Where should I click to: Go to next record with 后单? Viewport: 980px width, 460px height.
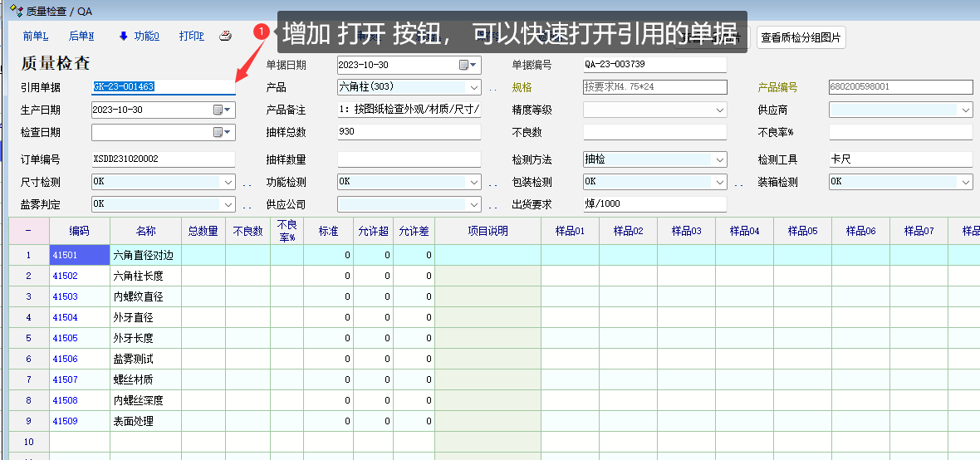point(81,36)
